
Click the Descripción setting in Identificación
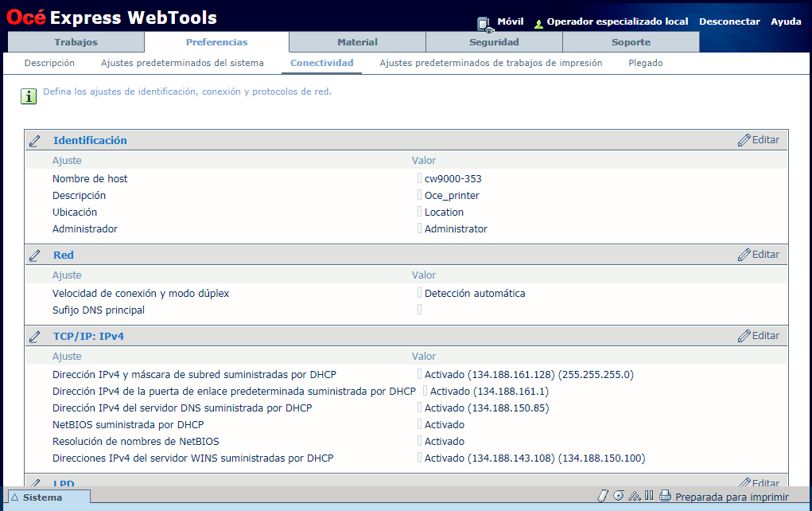pyautogui.click(x=79, y=195)
